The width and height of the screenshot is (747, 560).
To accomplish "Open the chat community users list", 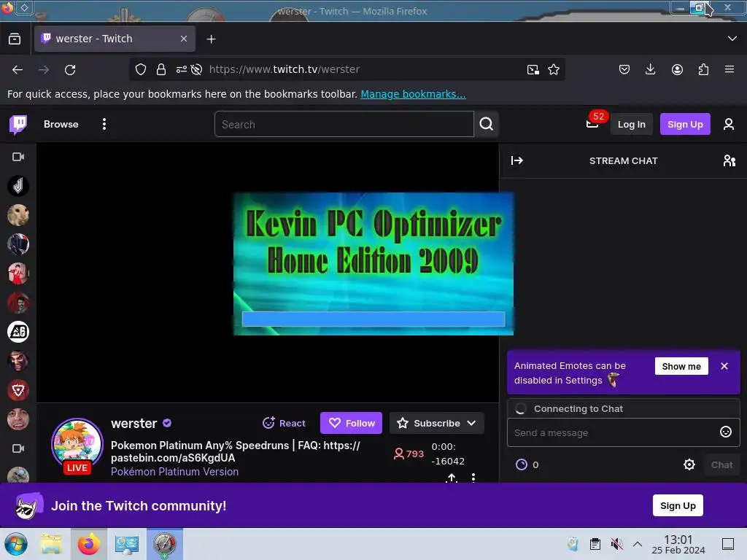I will (729, 161).
